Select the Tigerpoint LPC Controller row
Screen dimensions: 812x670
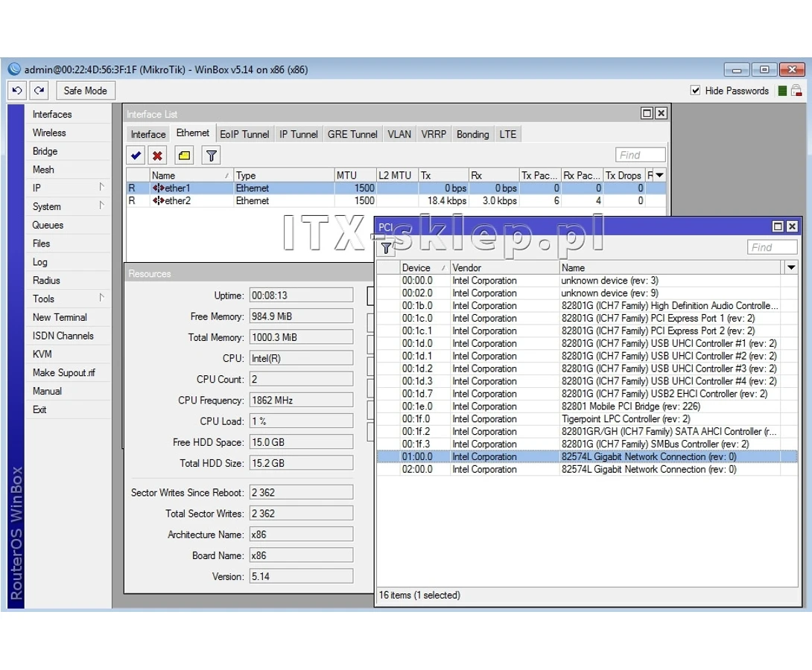click(587, 419)
